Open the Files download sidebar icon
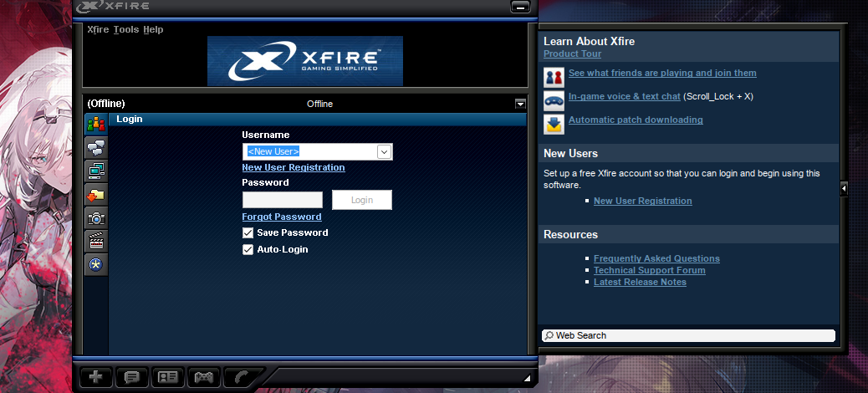The height and width of the screenshot is (393, 868). point(96,195)
